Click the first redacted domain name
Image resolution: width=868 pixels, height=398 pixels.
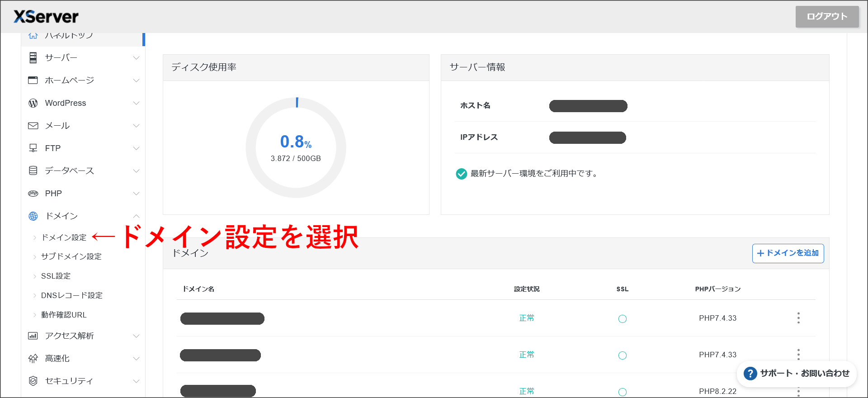[x=222, y=319]
